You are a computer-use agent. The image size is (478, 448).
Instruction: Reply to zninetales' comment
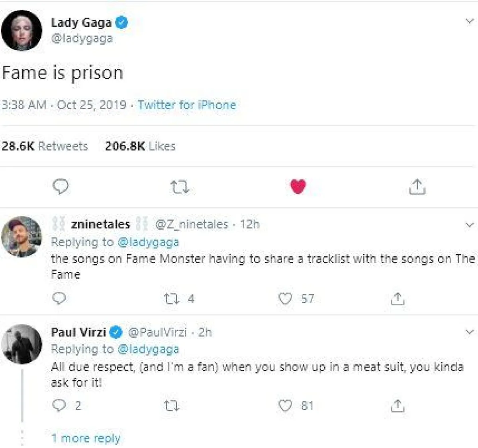59,299
